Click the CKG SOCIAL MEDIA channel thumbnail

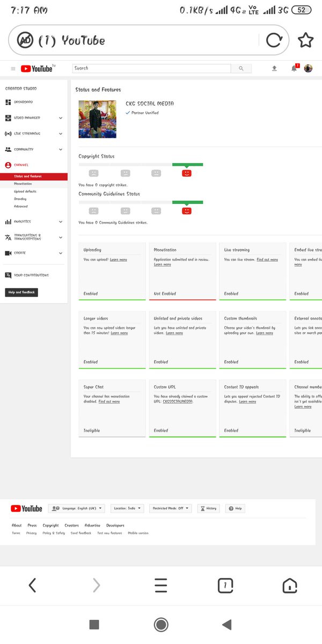point(97,119)
